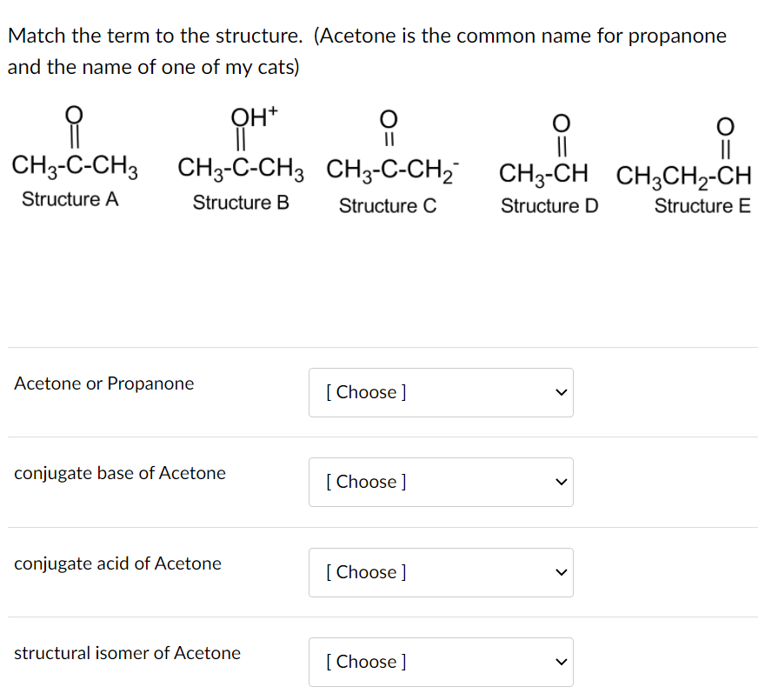Click the chevron on the bottom Choose dropdown
Image resolution: width=765 pixels, height=700 pixels.
(x=562, y=662)
